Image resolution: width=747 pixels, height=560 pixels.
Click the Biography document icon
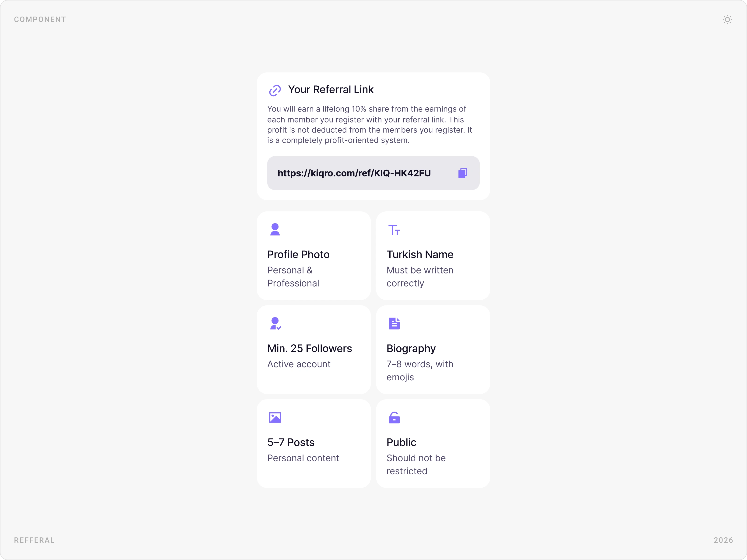394,323
